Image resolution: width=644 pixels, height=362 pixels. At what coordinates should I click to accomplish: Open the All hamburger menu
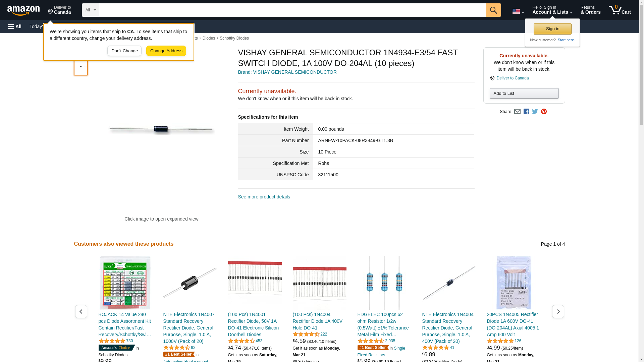pos(15,26)
